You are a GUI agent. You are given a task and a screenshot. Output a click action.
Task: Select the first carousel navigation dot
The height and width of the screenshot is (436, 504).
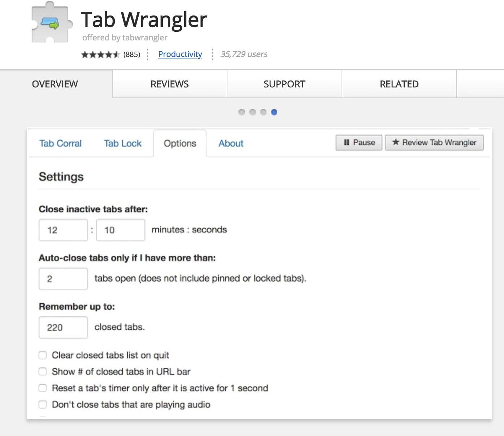pos(242,112)
